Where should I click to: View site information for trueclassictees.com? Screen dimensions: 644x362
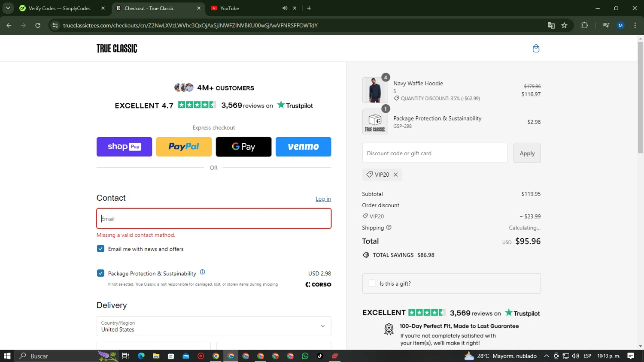[x=55, y=25]
